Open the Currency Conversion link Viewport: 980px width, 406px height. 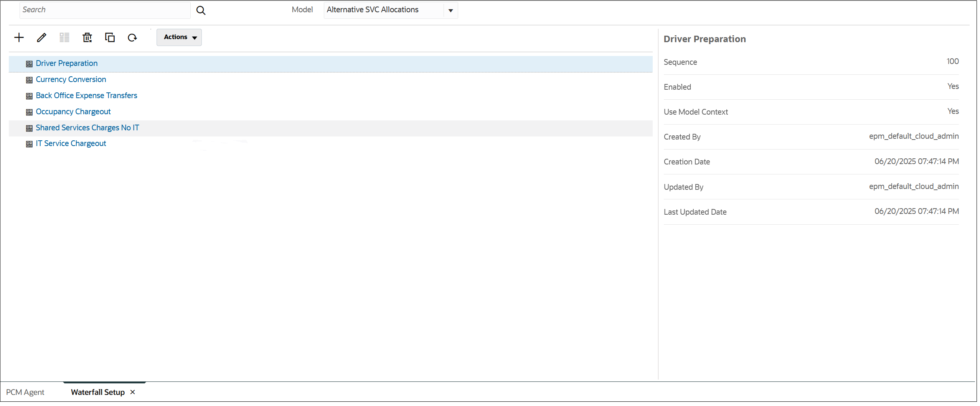coord(71,79)
